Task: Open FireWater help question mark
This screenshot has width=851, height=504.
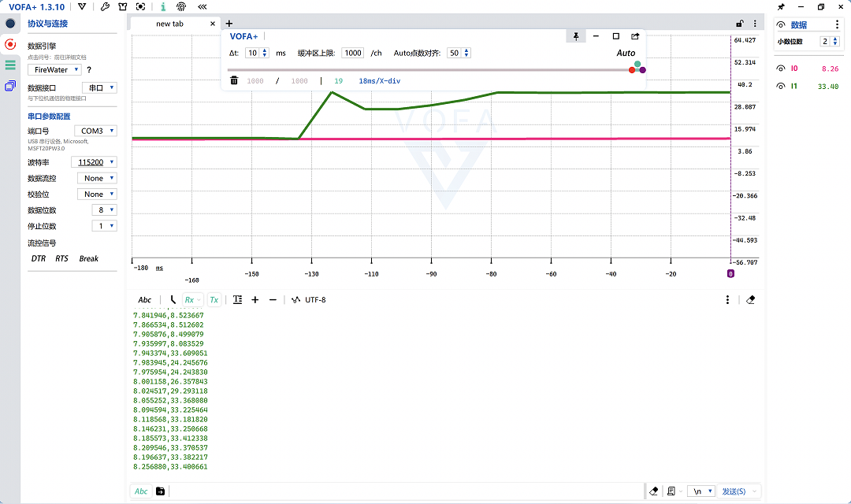Action: [x=89, y=69]
